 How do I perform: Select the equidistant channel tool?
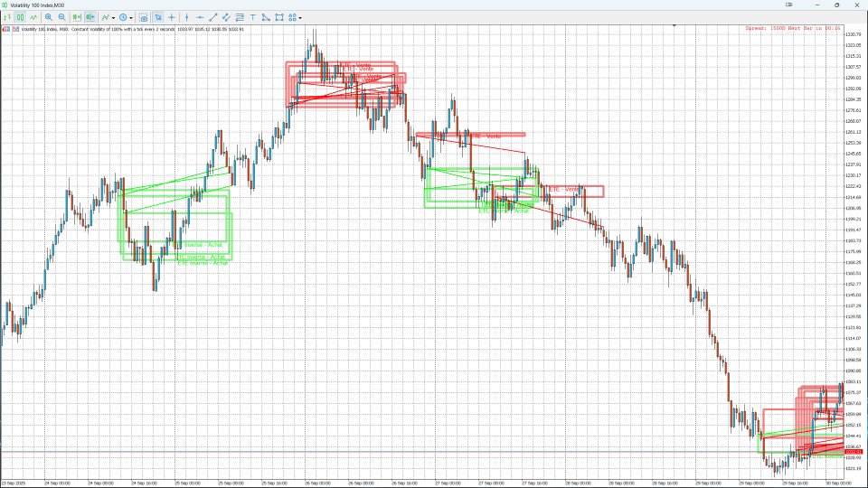[226, 17]
